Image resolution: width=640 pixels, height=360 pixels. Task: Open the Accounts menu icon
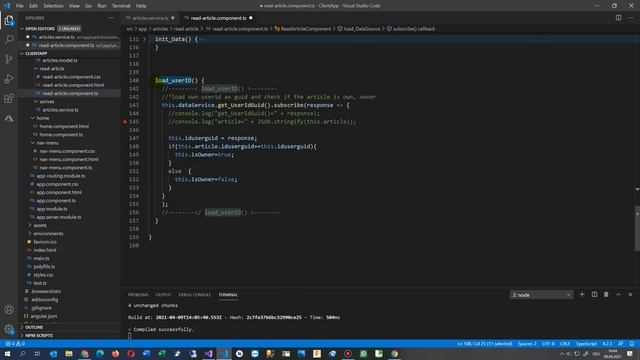(x=9, y=309)
